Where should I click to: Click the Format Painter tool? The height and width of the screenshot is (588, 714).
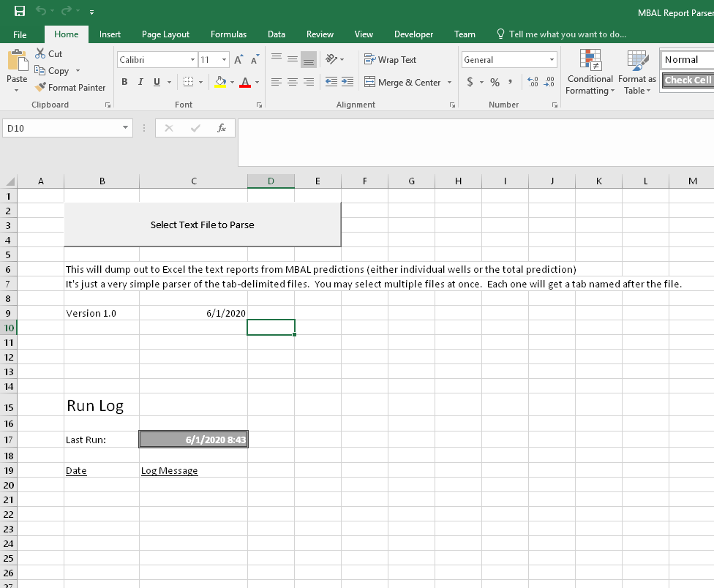point(70,88)
